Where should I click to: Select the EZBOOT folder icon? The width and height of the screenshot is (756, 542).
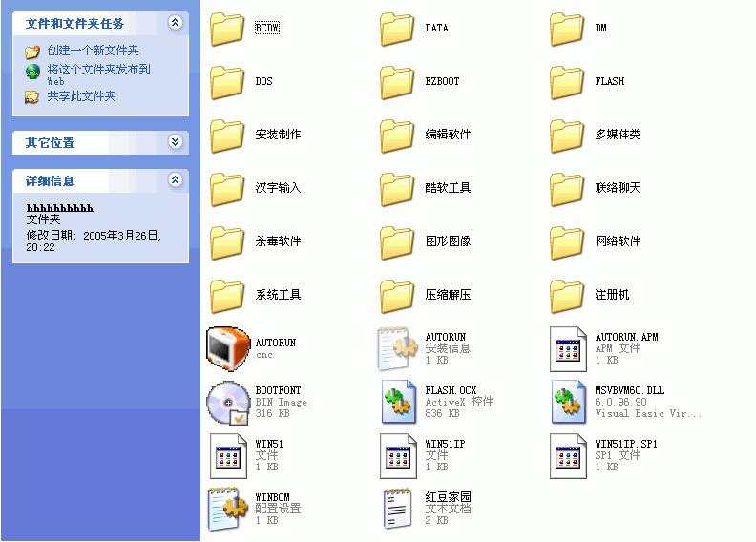pos(397,82)
